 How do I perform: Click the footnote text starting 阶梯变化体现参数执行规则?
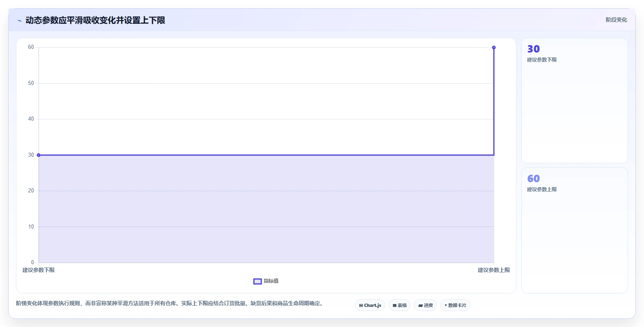click(x=170, y=304)
